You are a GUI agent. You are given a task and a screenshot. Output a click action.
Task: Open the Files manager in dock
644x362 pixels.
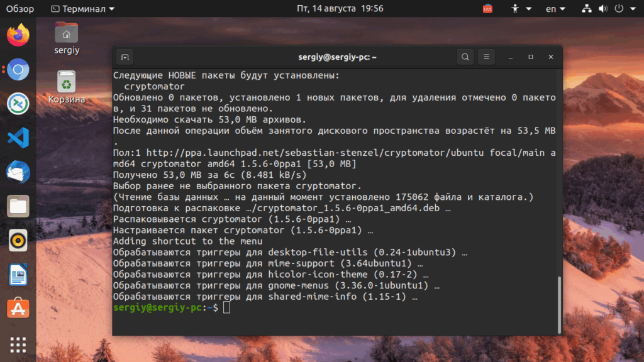click(x=18, y=206)
